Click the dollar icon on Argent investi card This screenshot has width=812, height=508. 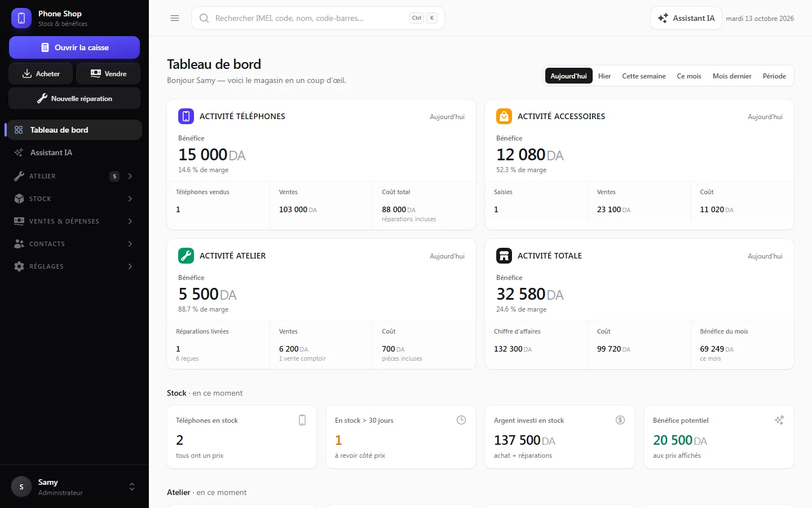point(620,420)
